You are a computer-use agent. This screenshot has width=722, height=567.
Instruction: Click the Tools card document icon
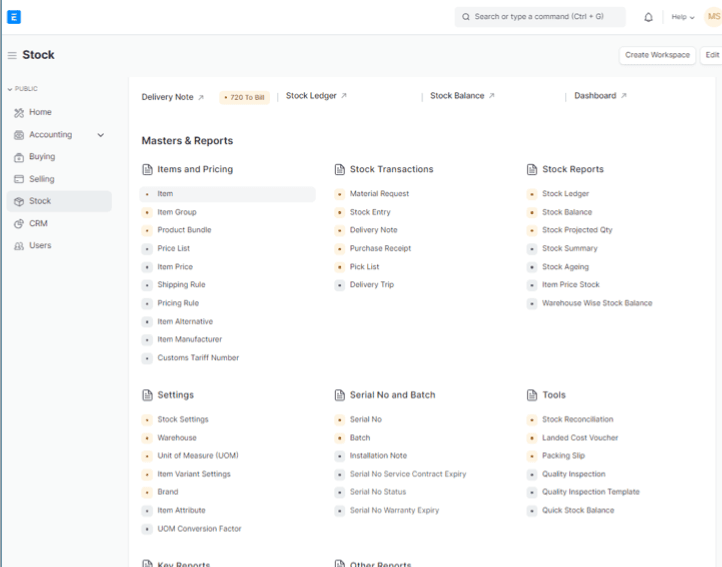click(x=532, y=395)
